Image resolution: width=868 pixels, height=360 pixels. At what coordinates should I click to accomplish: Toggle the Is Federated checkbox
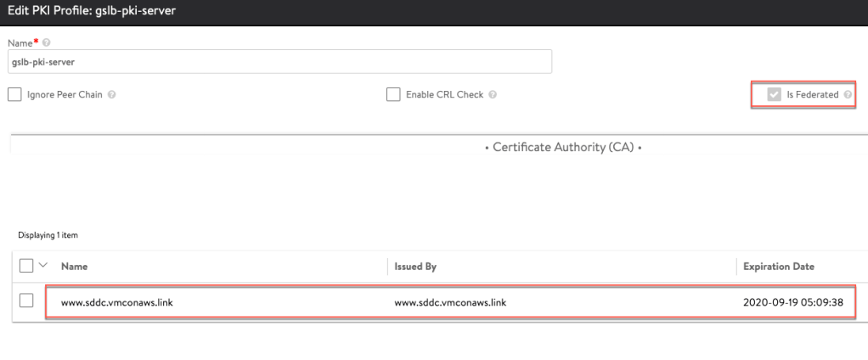774,95
